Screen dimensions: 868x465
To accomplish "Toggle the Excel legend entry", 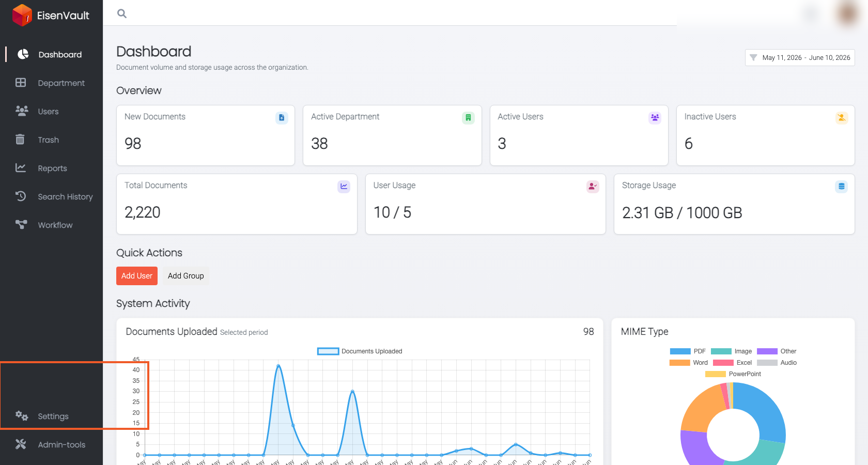I will [x=732, y=363].
